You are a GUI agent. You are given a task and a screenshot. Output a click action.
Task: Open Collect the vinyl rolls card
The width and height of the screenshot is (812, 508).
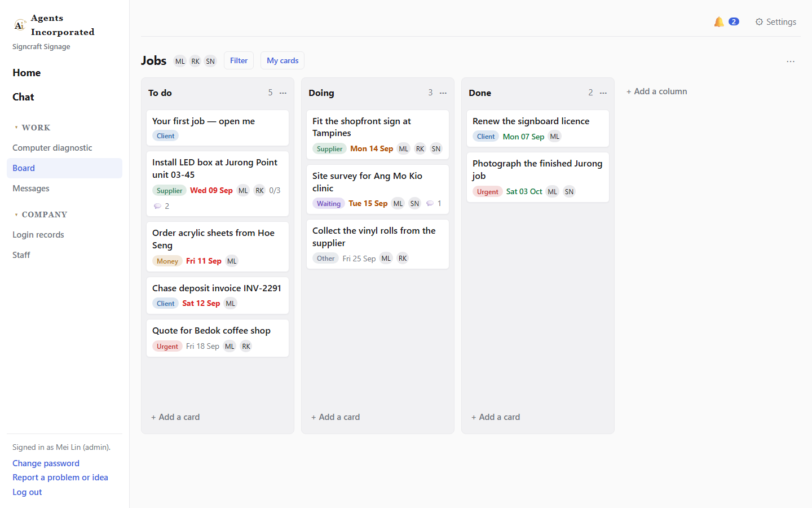[x=378, y=244]
